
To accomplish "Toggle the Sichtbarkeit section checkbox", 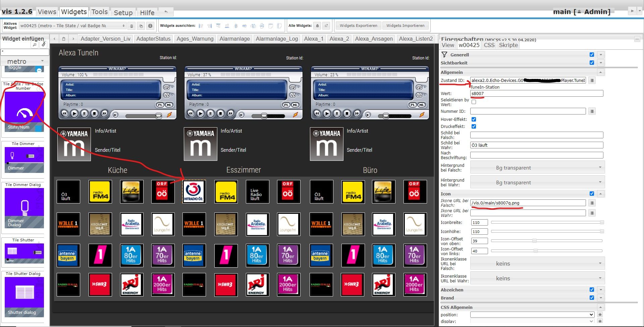I will click(x=592, y=63).
